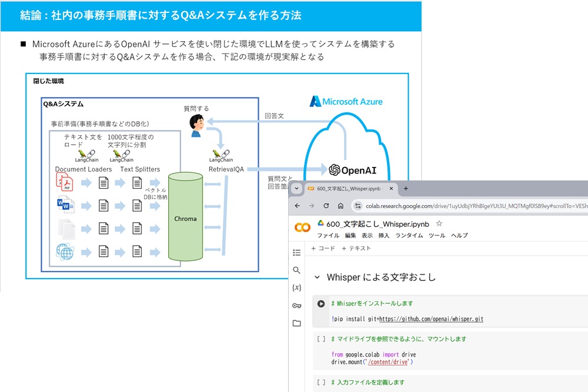
Task: Click the Colab CO logo
Action: tap(302, 227)
